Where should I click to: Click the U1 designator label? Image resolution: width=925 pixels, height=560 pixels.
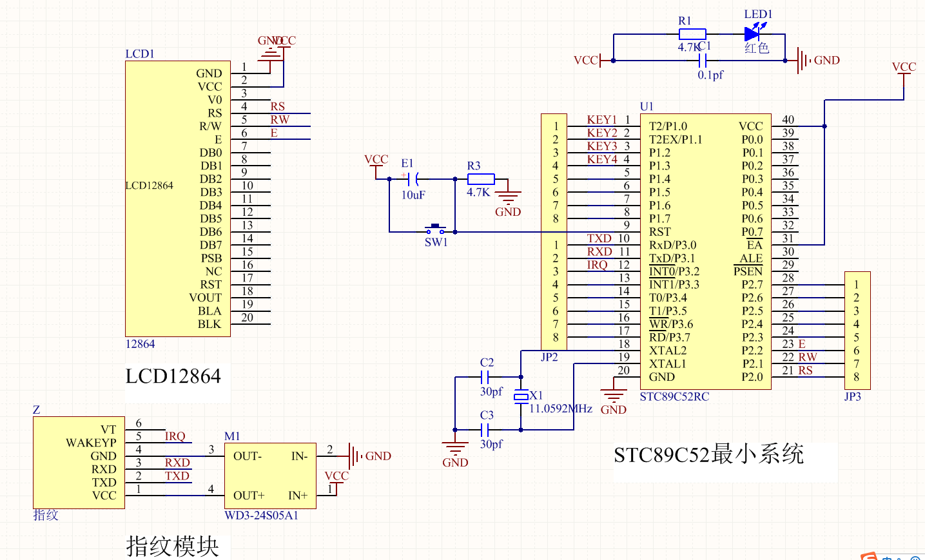pos(647,106)
